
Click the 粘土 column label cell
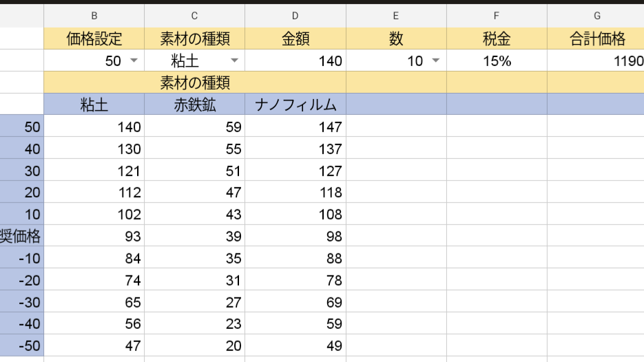pyautogui.click(x=94, y=105)
